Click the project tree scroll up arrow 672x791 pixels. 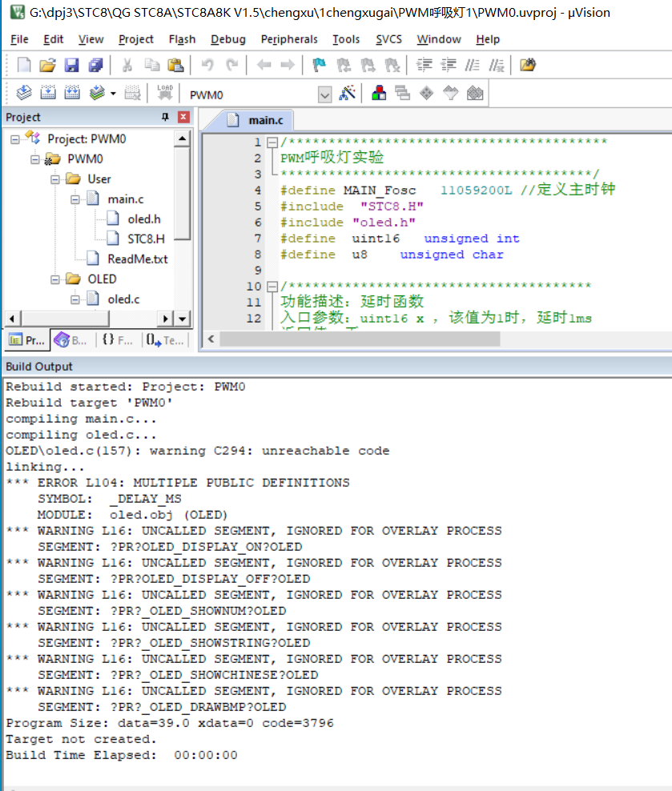click(182, 139)
